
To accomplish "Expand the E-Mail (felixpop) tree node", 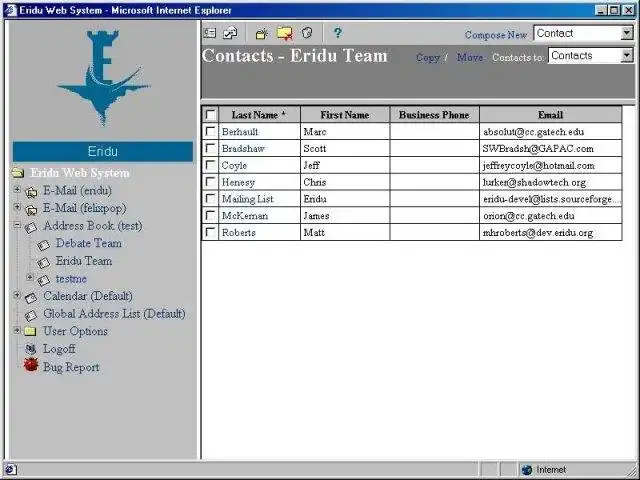I will [x=17, y=207].
